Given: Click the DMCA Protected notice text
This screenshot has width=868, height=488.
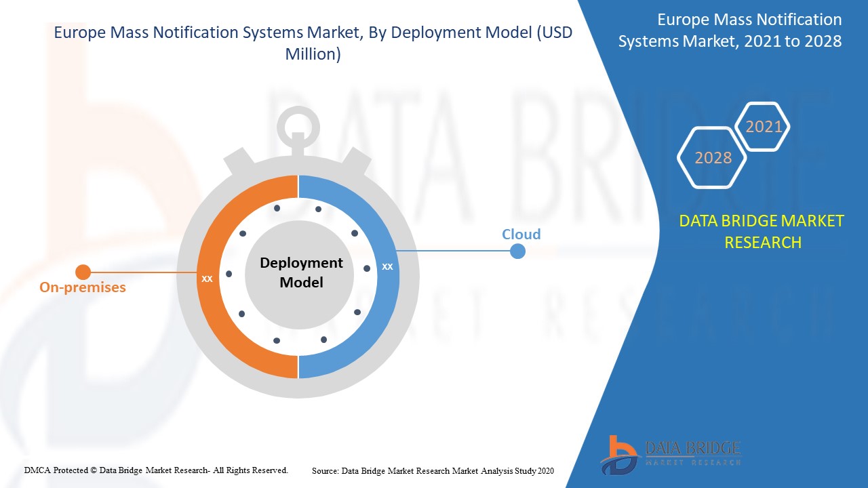Looking at the screenshot, I should 156,470.
